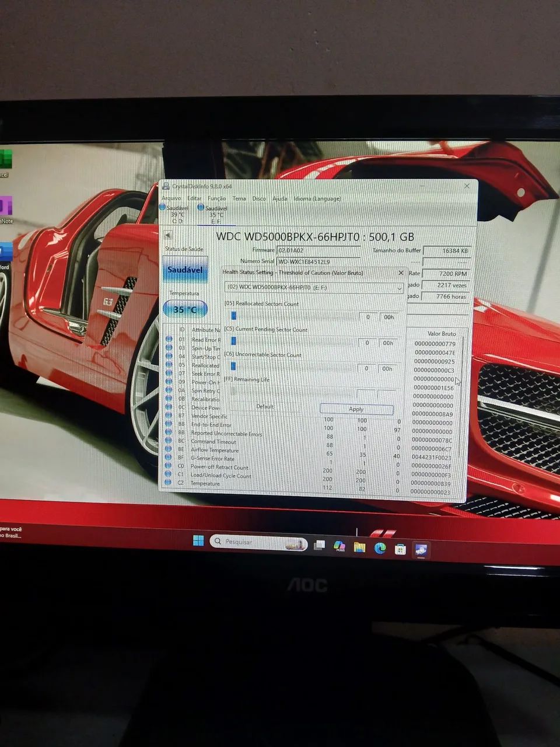This screenshot has height=747, width=560.
Task: Click CrystalDiskInfo icon on the taskbar
Action: click(x=421, y=550)
